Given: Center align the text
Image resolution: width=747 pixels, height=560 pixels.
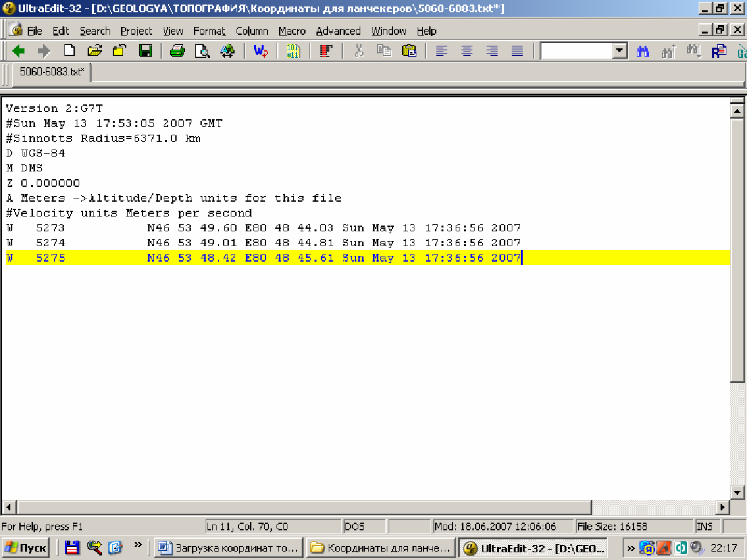Looking at the screenshot, I should [467, 50].
